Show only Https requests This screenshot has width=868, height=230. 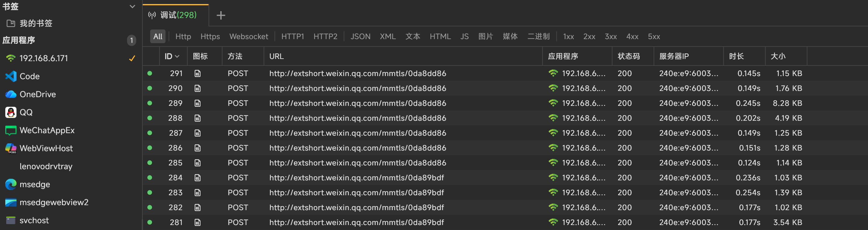(210, 36)
